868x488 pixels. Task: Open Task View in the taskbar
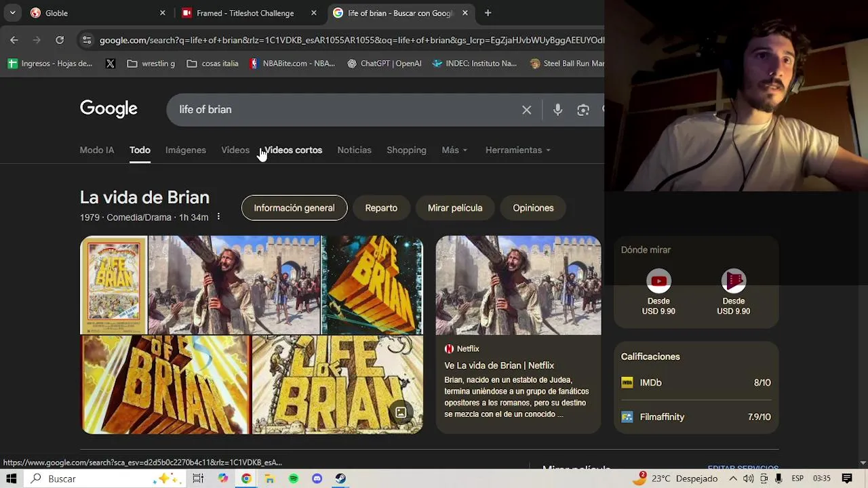pyautogui.click(x=198, y=479)
